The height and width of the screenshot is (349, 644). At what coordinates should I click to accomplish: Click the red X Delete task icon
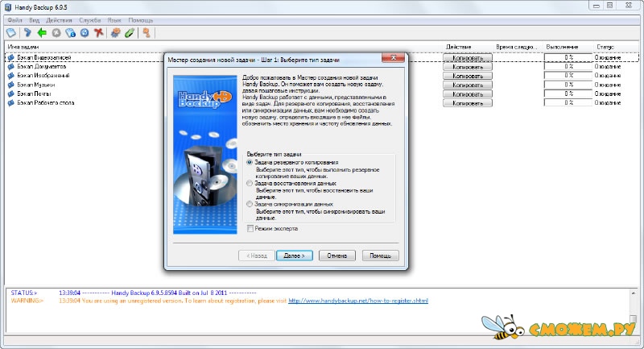click(x=98, y=33)
